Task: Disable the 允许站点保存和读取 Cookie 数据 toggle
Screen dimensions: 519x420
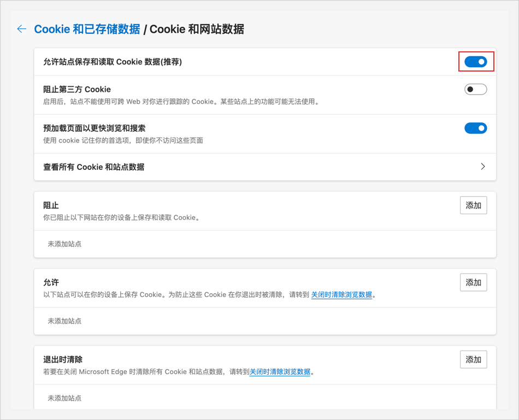Action: 475,62
